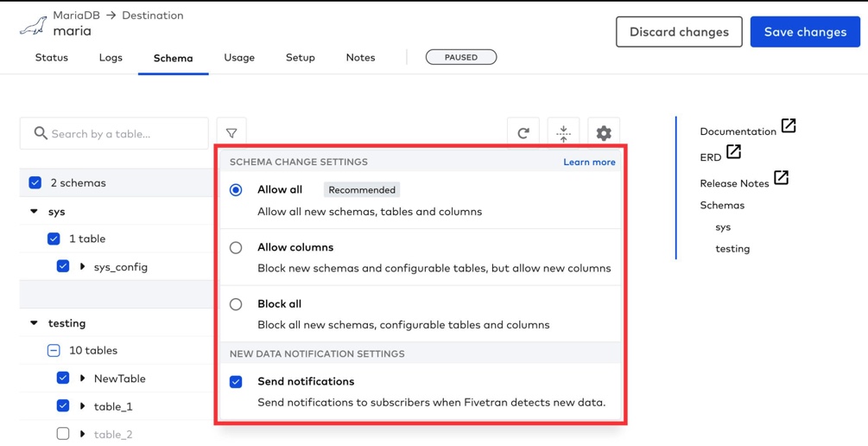
Task: Select the Allow columns radio button
Action: [x=236, y=248]
